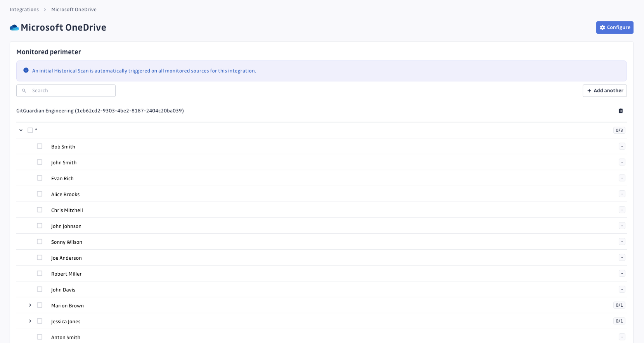Click the Jessica Jones name

66,321
